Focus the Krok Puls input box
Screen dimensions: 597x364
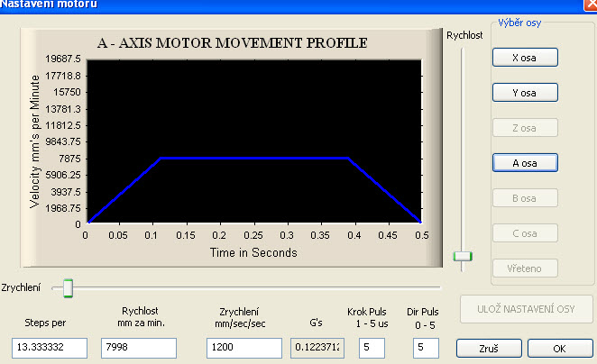point(372,348)
